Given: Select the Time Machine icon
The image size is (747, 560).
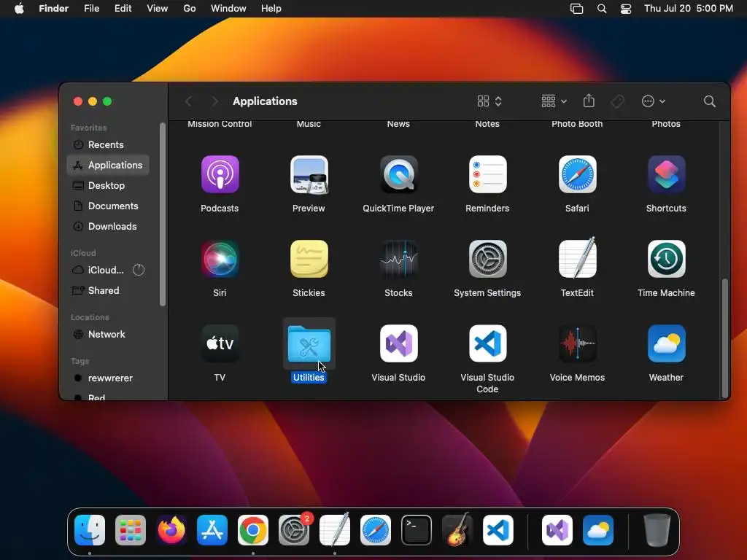Looking at the screenshot, I should 666,259.
